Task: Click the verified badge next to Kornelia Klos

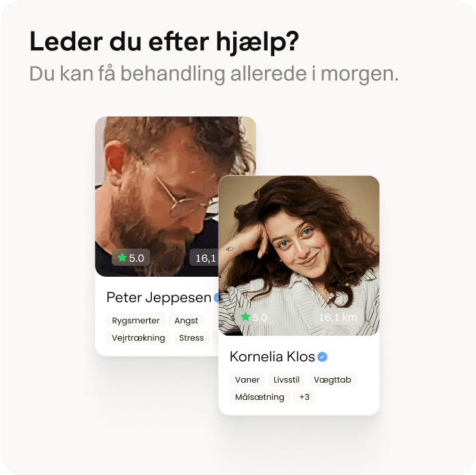Action: point(322,357)
